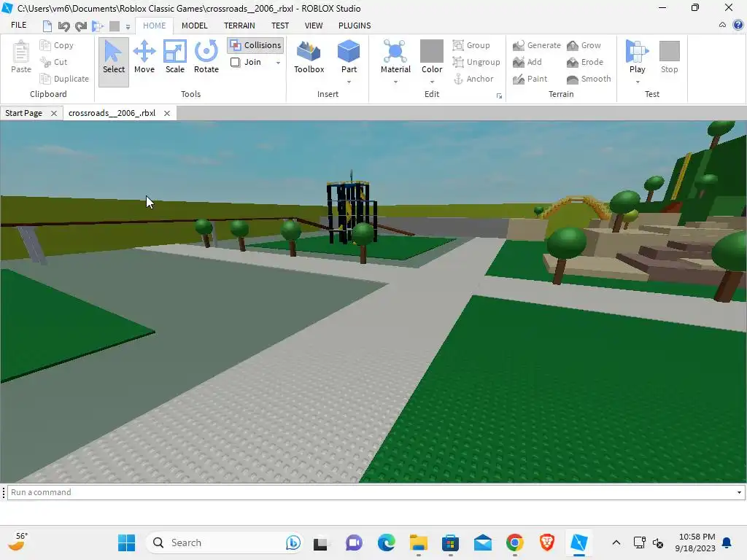This screenshot has width=747, height=560.
Task: Close the crossroads__2006_.rbxl tab
Action: 167,113
